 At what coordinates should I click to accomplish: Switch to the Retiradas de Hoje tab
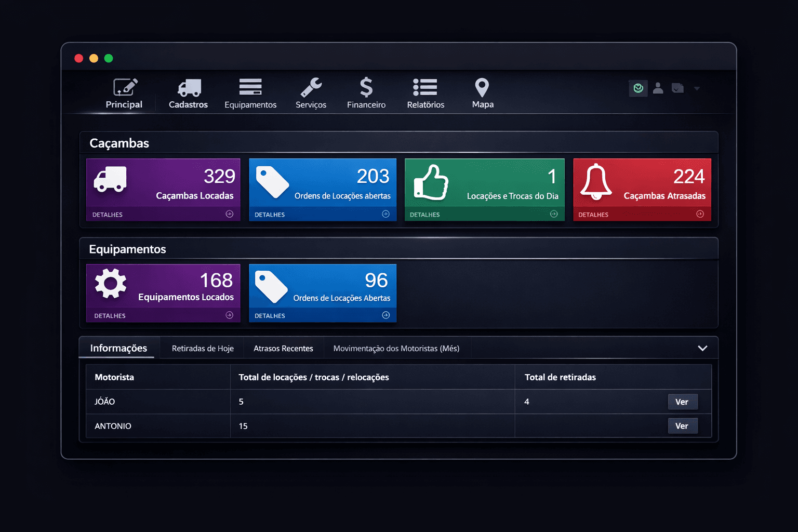coord(203,348)
